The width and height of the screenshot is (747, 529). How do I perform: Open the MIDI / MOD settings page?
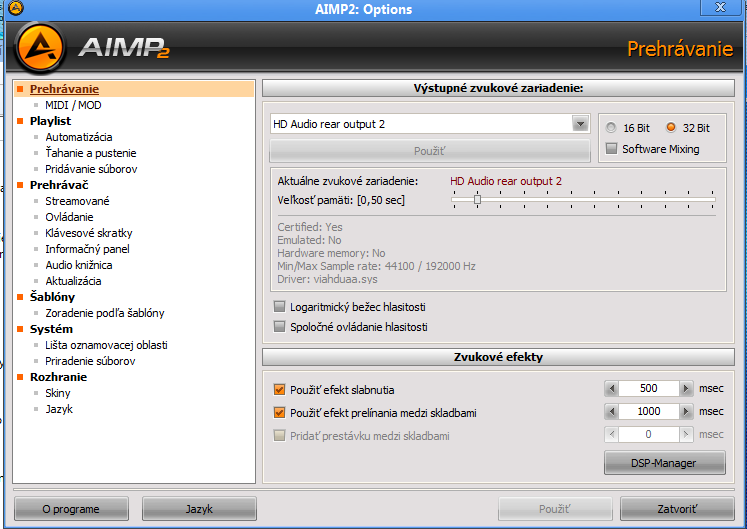pyautogui.click(x=73, y=105)
